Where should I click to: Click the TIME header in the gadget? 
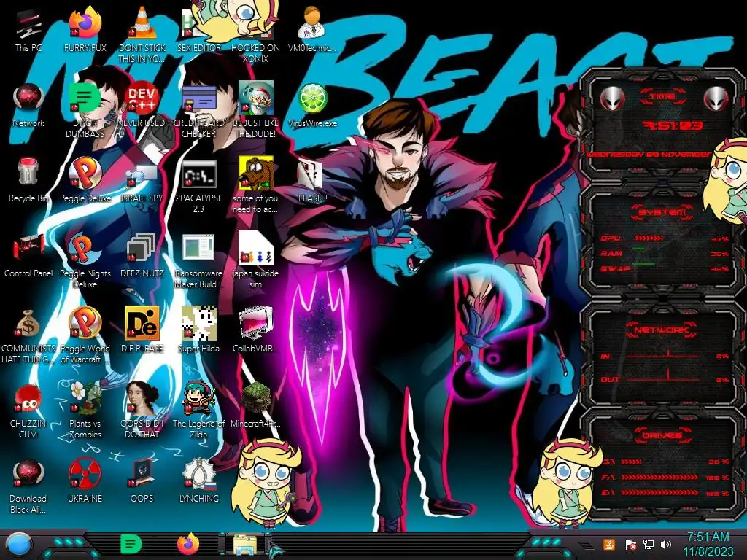662,97
